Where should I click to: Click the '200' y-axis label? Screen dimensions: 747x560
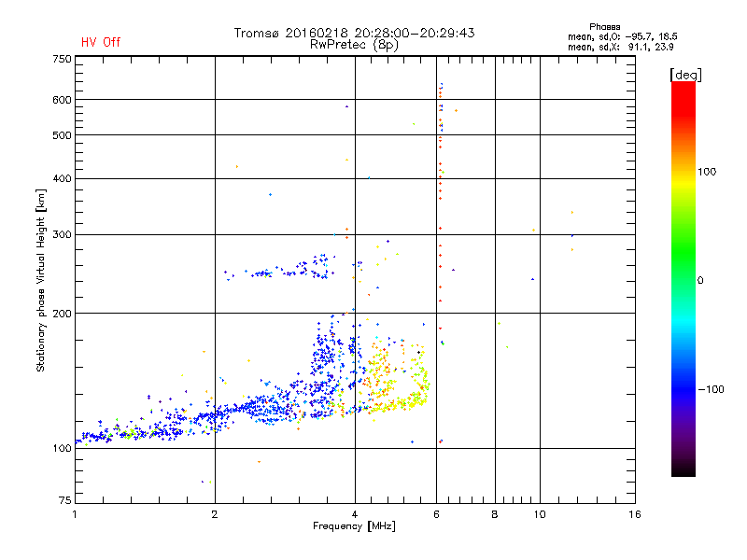[x=62, y=314]
